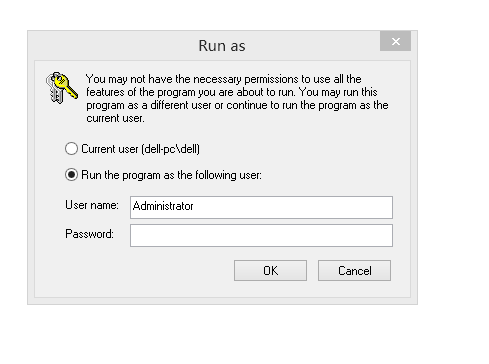Confirm with the OK button

[270, 271]
